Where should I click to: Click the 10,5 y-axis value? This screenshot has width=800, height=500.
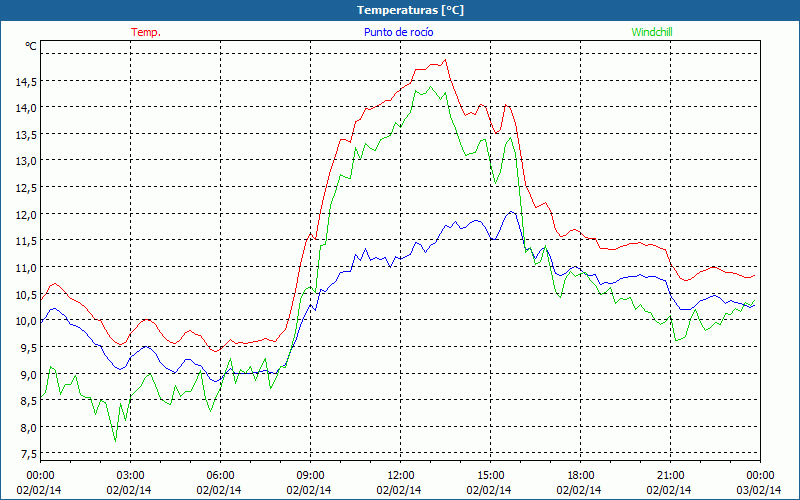tap(26, 294)
